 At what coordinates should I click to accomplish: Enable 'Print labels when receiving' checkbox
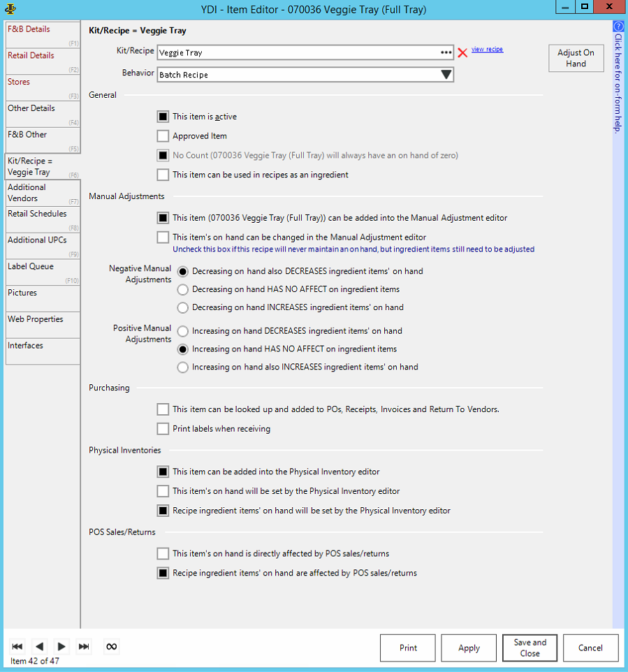[x=163, y=429]
